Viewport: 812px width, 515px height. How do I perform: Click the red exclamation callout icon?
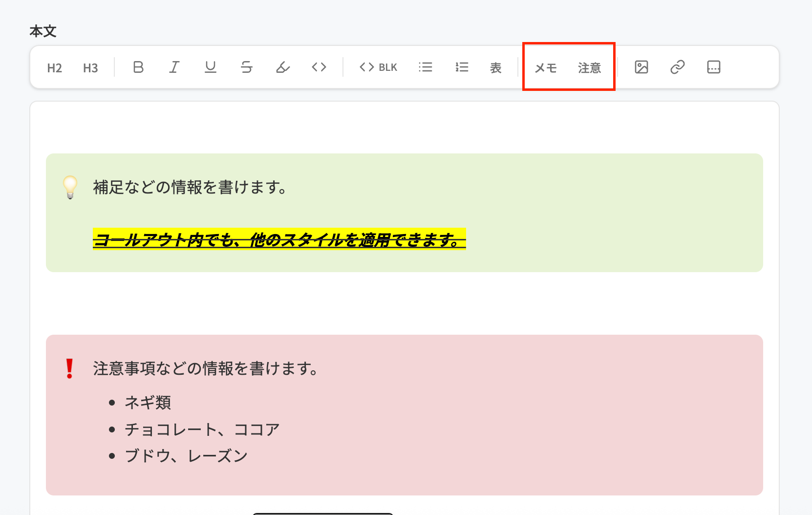[70, 368]
